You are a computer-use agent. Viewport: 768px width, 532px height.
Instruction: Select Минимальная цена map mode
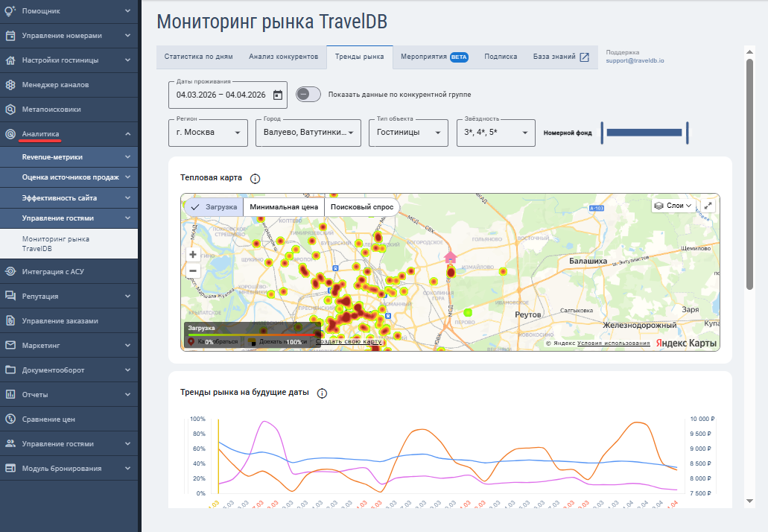[x=284, y=207]
